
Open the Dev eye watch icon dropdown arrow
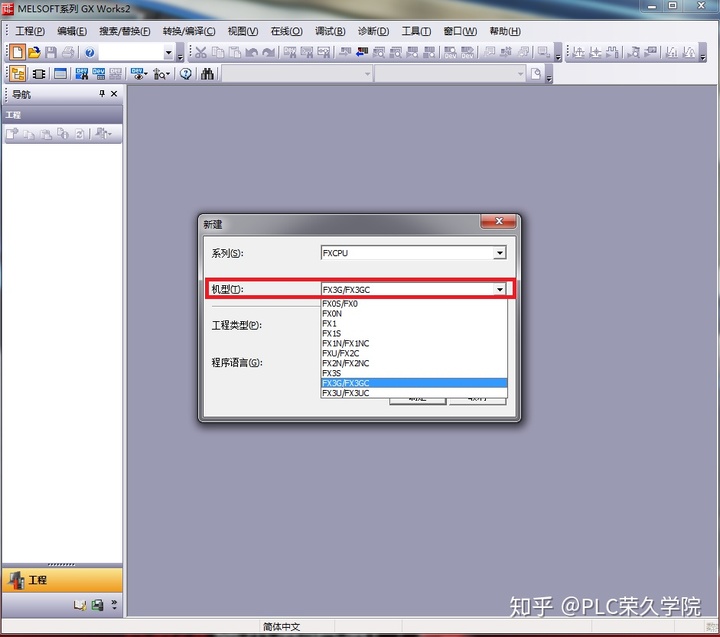(x=146, y=73)
